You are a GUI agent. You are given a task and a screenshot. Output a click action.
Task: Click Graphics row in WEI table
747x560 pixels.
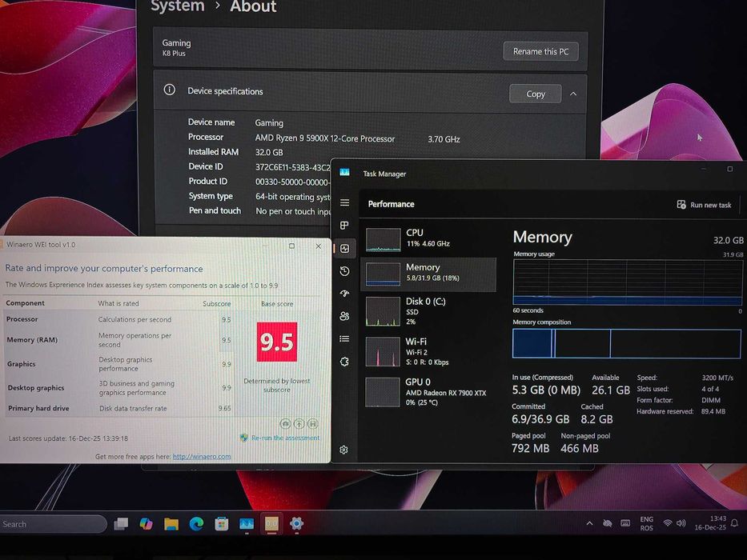coord(118,364)
